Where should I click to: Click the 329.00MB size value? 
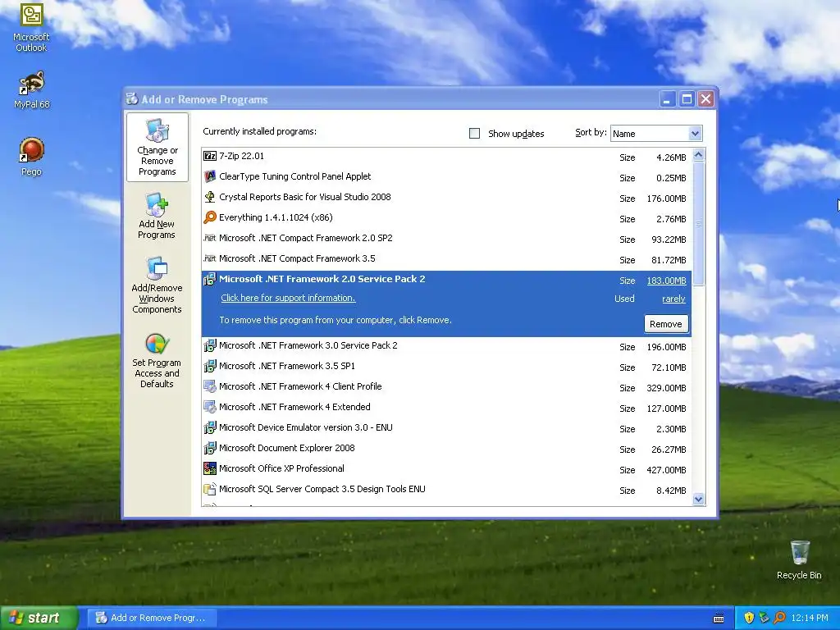tap(666, 388)
